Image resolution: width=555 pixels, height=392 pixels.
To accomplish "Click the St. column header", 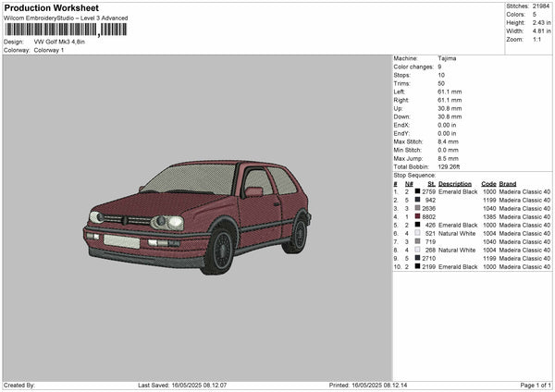I will tap(431, 183).
